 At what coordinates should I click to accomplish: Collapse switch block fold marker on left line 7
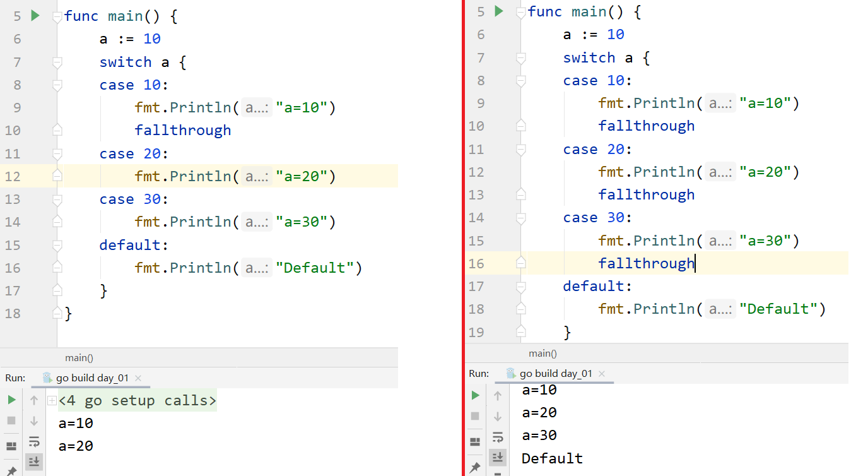[x=57, y=62]
